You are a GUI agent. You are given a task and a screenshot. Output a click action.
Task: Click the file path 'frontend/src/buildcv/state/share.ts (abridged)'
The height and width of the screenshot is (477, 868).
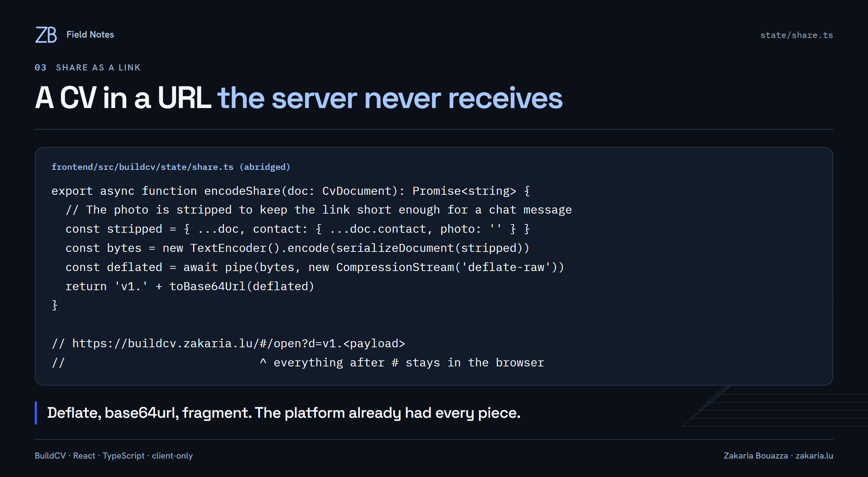point(171,167)
